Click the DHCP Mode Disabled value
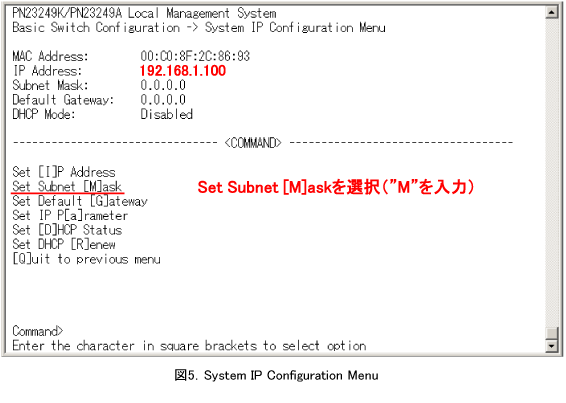This screenshot has width=566, height=403. pos(166,114)
